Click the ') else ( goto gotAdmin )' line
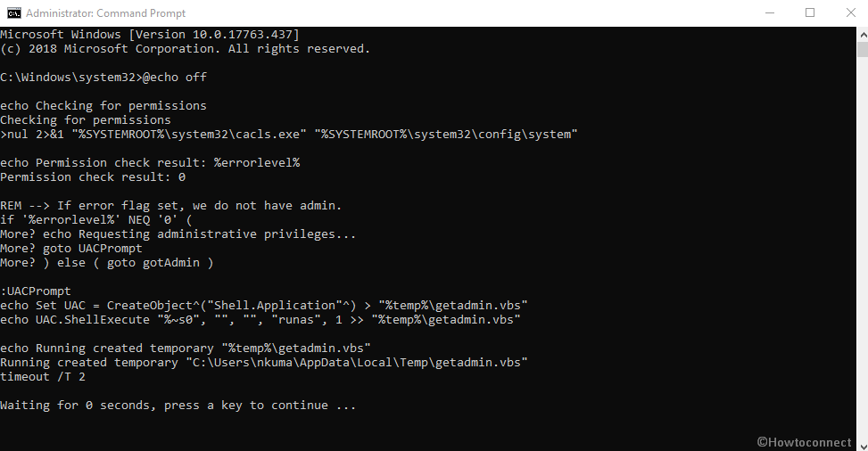 coord(106,263)
